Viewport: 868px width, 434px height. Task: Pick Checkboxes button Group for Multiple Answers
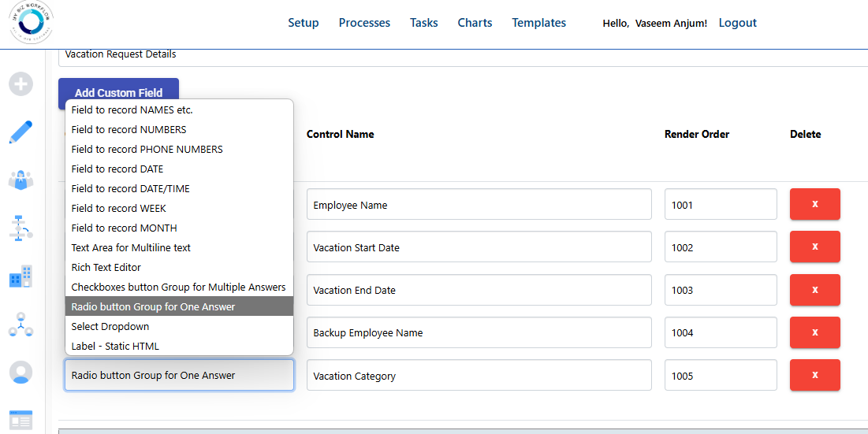[x=179, y=287]
